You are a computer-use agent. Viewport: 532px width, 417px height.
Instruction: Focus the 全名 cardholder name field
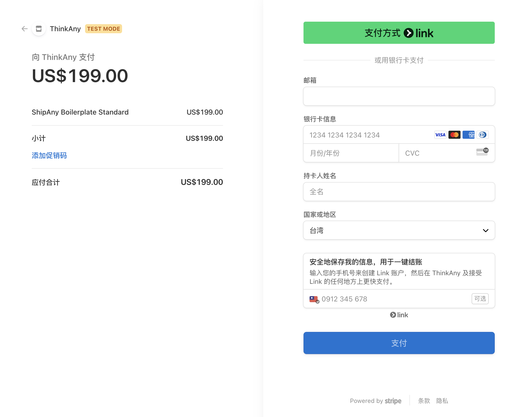[x=399, y=192]
